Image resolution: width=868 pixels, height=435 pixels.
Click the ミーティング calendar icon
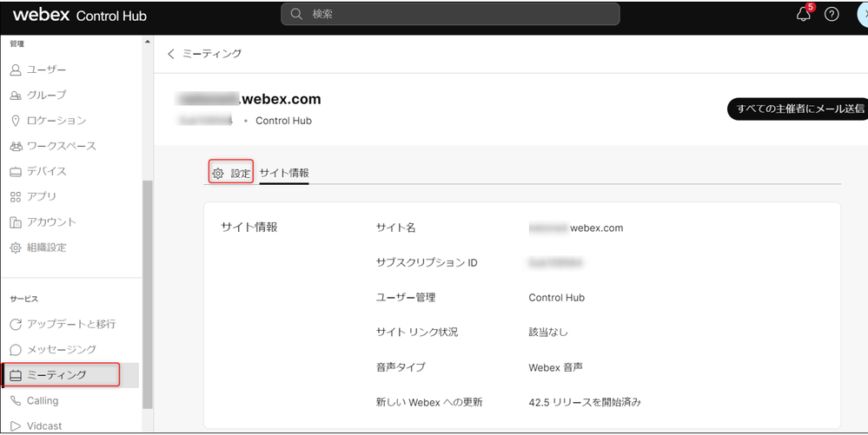click(16, 375)
